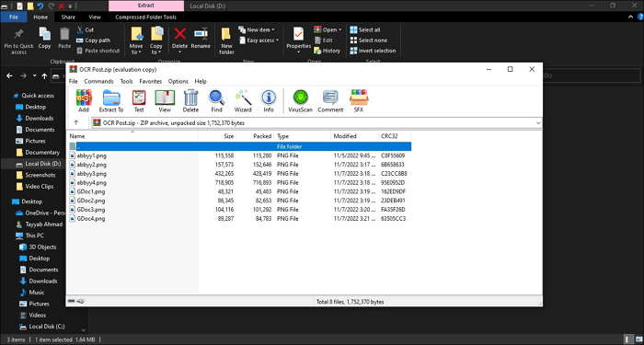Viewport: 644px width, 345px height.
Task: Sort by CRC32 column header
Action: [395, 136]
